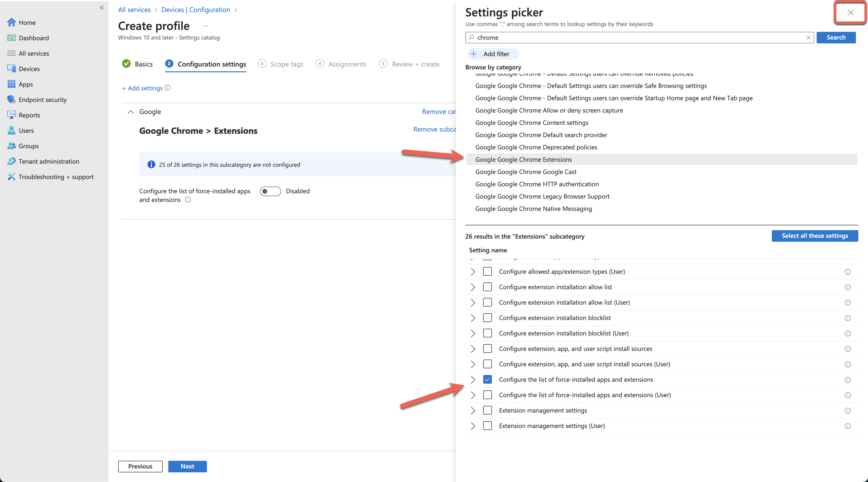868x482 pixels.
Task: Click the Next button
Action: 187,466
